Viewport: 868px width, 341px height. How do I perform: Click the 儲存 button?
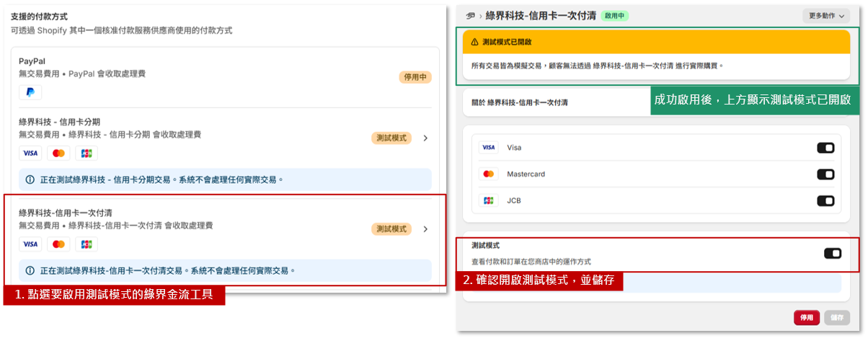click(x=837, y=318)
